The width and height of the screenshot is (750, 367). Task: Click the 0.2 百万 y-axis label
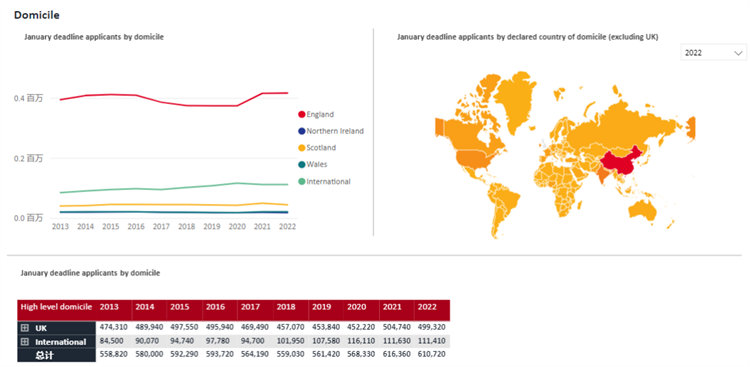pyautogui.click(x=29, y=158)
